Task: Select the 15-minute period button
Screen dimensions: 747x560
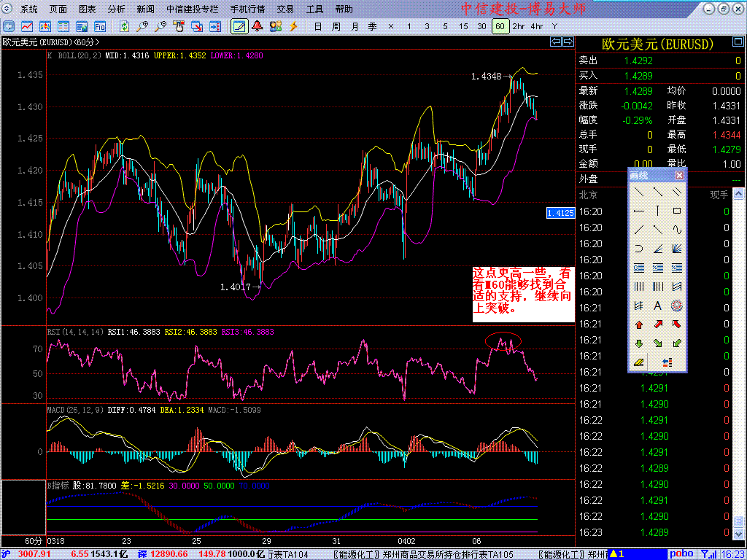Action: click(463, 26)
